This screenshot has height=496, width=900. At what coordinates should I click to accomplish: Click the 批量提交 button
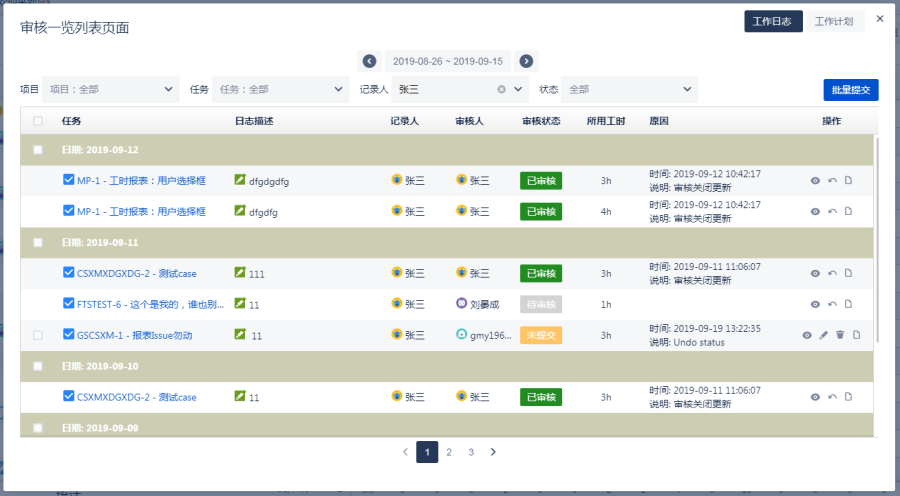click(x=850, y=90)
